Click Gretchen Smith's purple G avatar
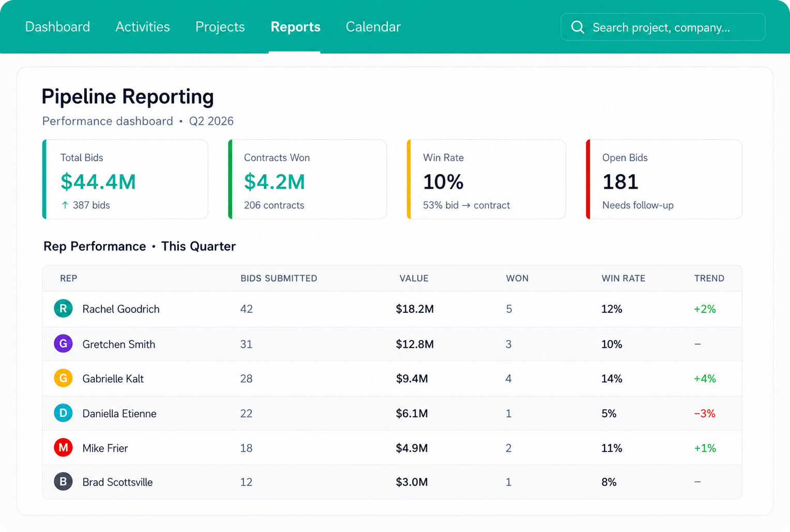The height and width of the screenshot is (532, 790). tap(63, 344)
